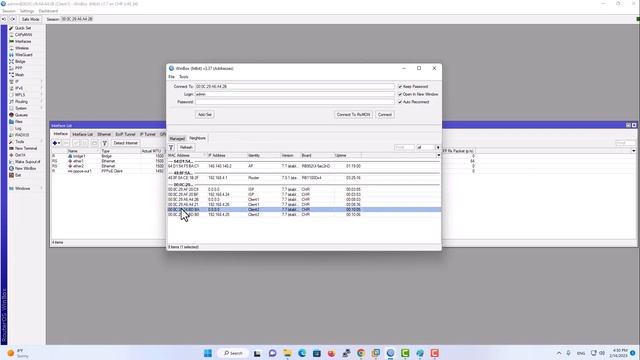This screenshot has height=360, width=640.
Task: Click filter icon in Neighbors toolbar
Action: point(171,147)
